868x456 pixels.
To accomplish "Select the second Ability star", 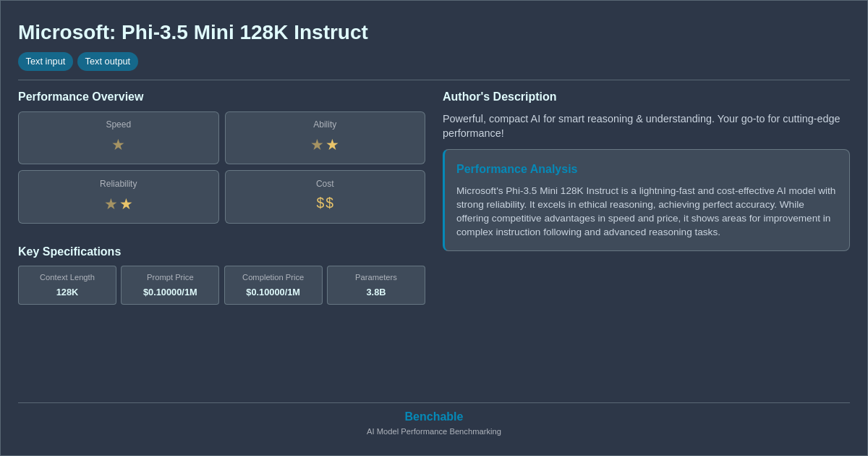I will click(332, 145).
